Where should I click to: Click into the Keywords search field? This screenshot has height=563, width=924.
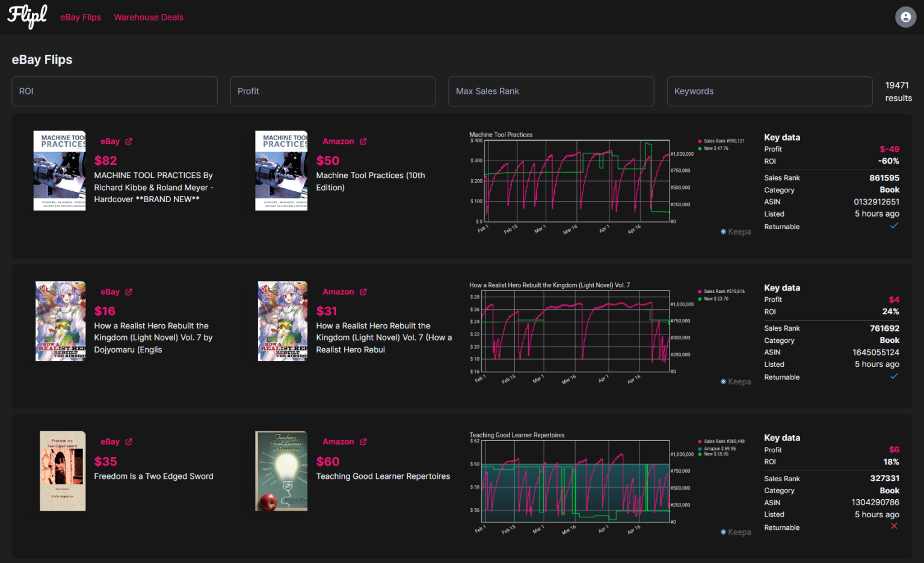tap(769, 91)
